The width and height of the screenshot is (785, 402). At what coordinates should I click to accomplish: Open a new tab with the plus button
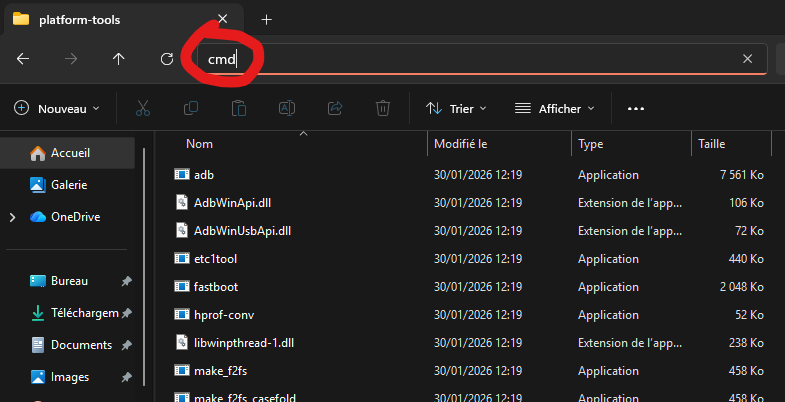click(266, 20)
